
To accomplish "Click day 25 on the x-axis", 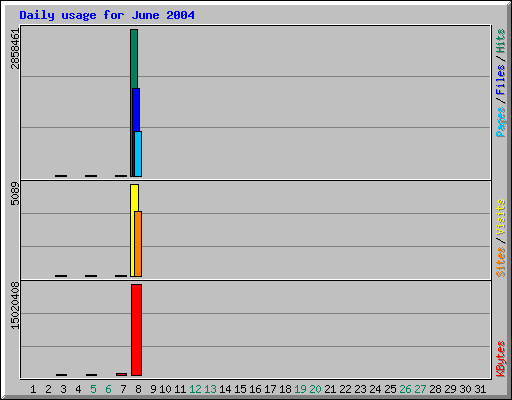I will click(x=390, y=389).
